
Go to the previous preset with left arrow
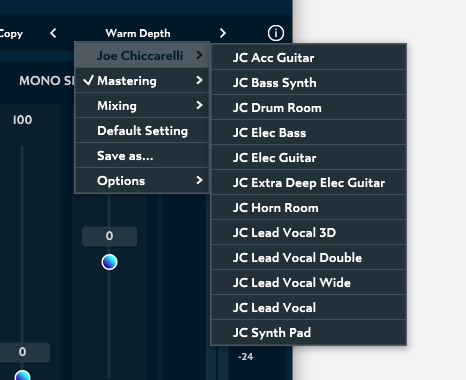[53, 33]
